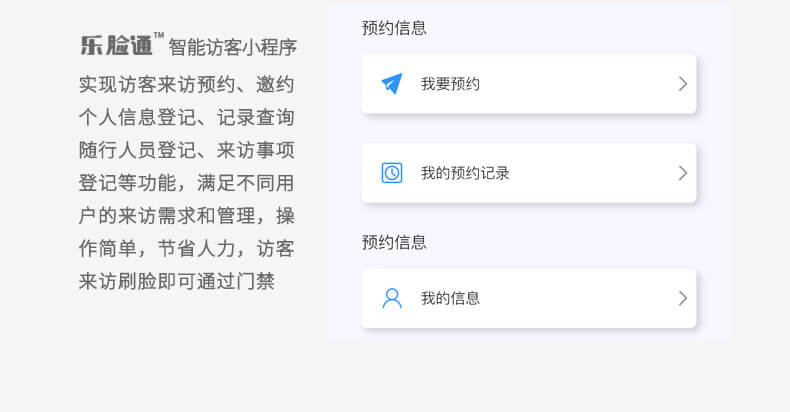Screen dimensions: 790x412
Task: Click the 乐脸通 logo
Action: click(116, 46)
